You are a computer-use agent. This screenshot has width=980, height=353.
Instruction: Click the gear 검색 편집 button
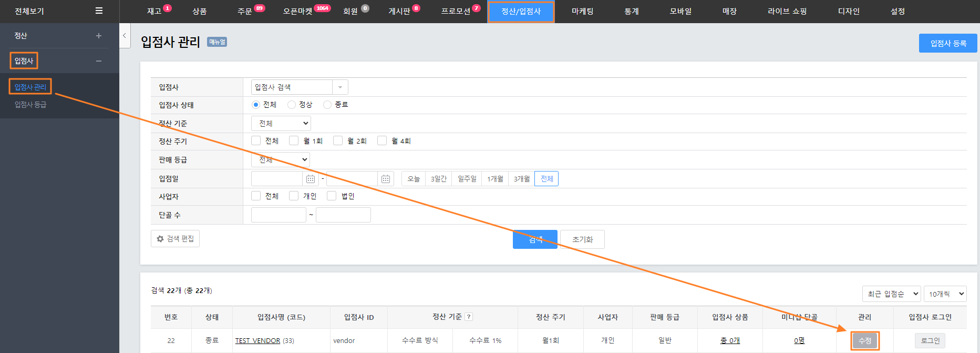[x=175, y=239]
